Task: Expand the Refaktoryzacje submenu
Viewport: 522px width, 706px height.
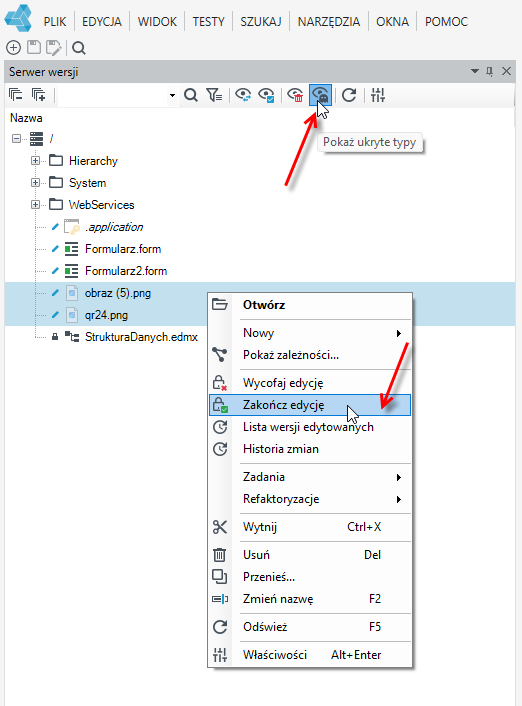Action: tap(310, 499)
